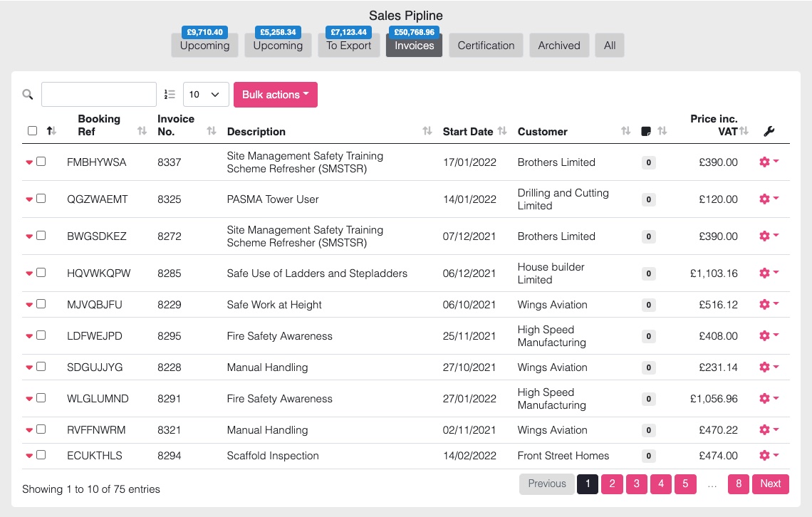Show the Archived tab
This screenshot has height=517, width=812.
click(558, 46)
